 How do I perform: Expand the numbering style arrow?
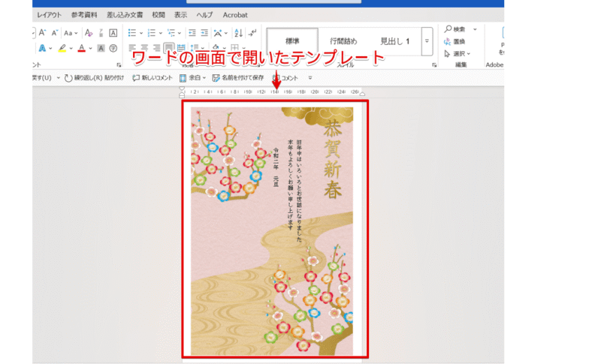point(160,33)
